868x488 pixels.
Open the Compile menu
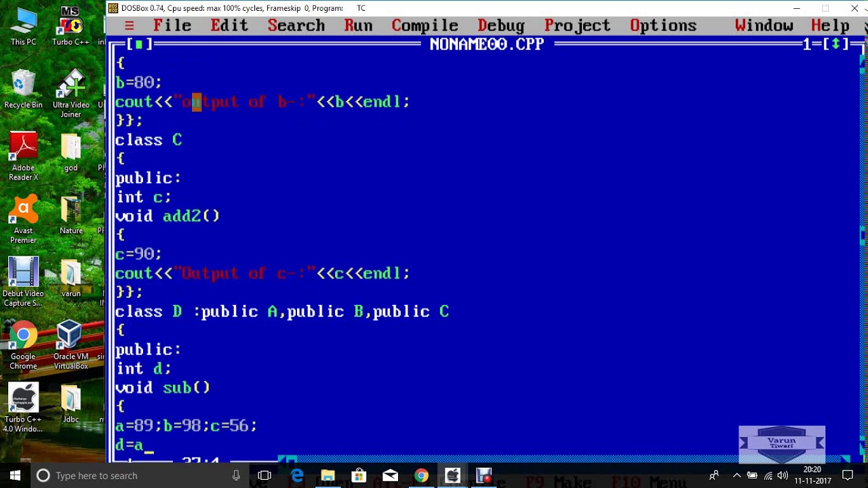tap(425, 26)
